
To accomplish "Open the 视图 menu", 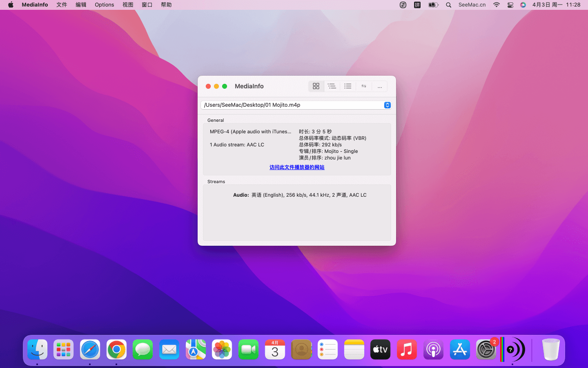I will pyautogui.click(x=128, y=5).
